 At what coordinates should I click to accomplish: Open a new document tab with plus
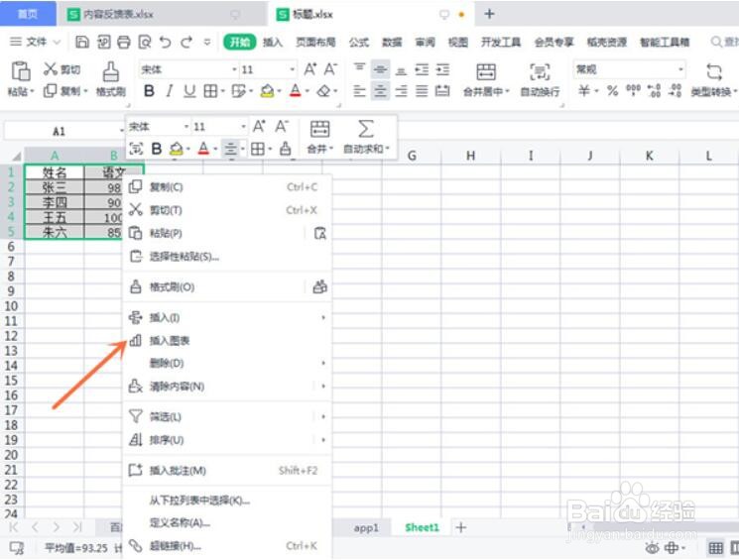489,14
